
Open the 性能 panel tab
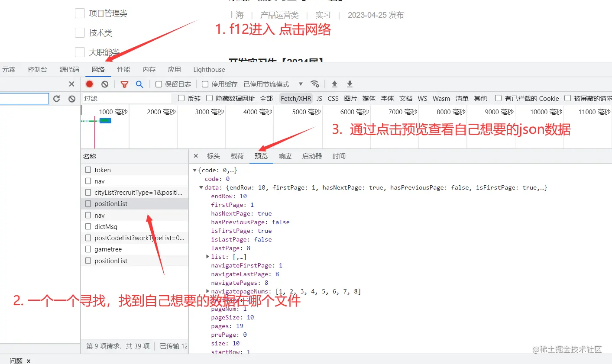click(124, 69)
